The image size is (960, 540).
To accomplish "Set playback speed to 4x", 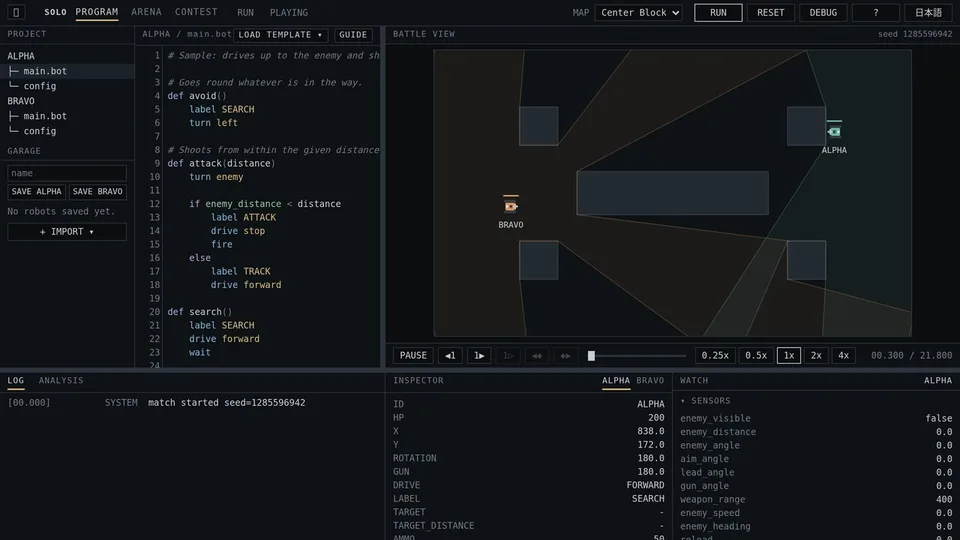I will pos(843,356).
